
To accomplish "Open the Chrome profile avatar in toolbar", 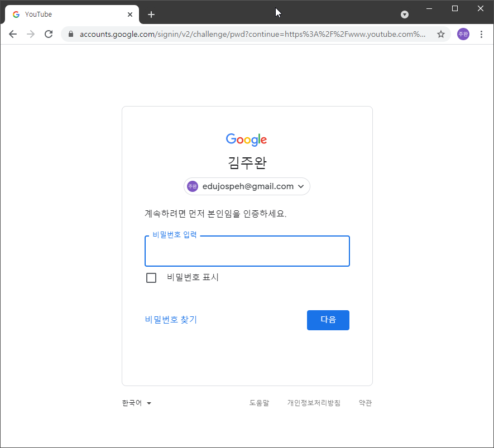I will pyautogui.click(x=463, y=34).
